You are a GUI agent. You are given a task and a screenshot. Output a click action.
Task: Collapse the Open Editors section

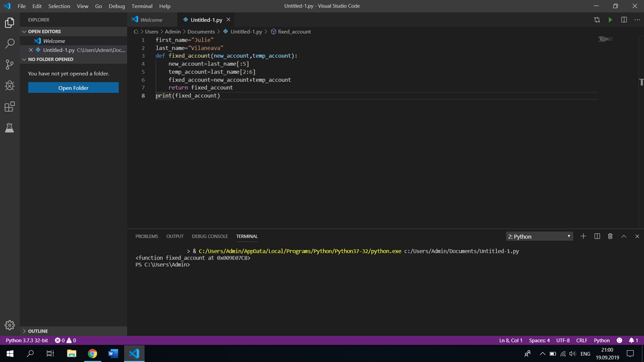(x=44, y=31)
